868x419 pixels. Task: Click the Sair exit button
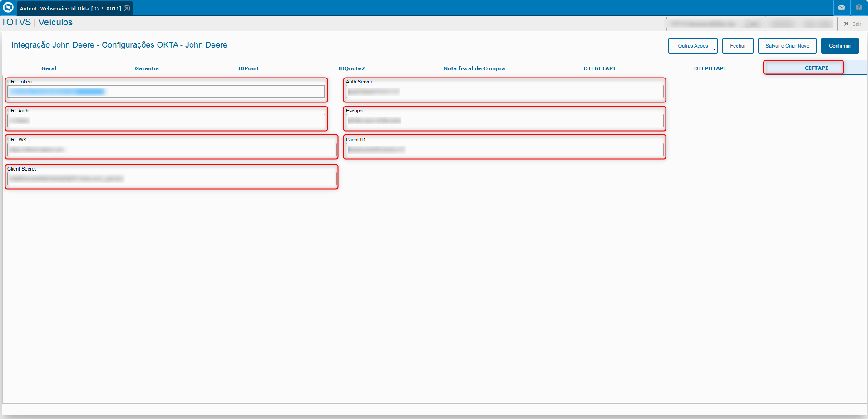853,24
